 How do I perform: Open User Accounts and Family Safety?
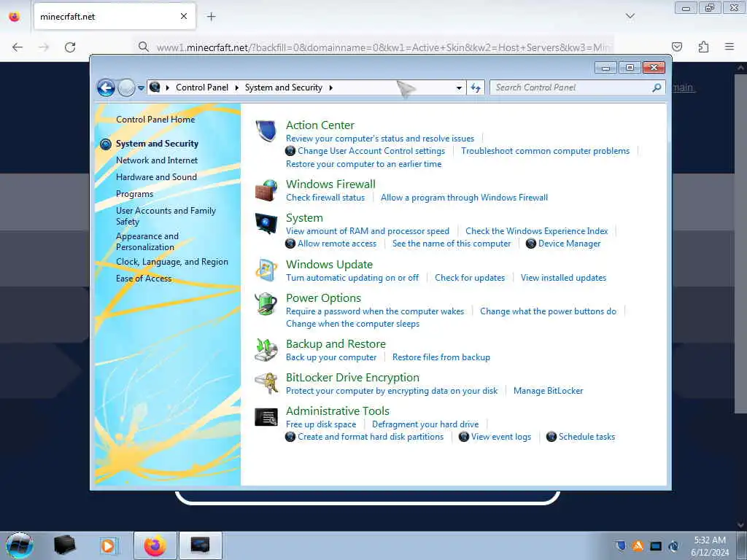[166, 216]
